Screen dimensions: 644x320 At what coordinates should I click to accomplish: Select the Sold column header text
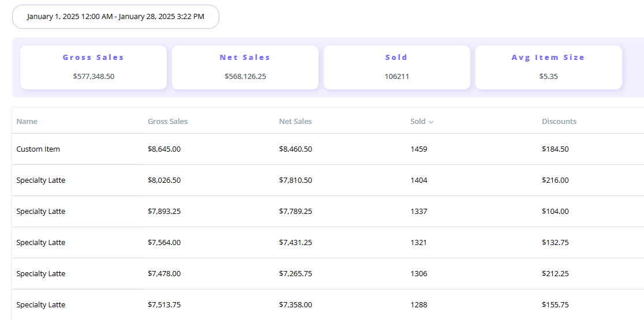point(417,122)
